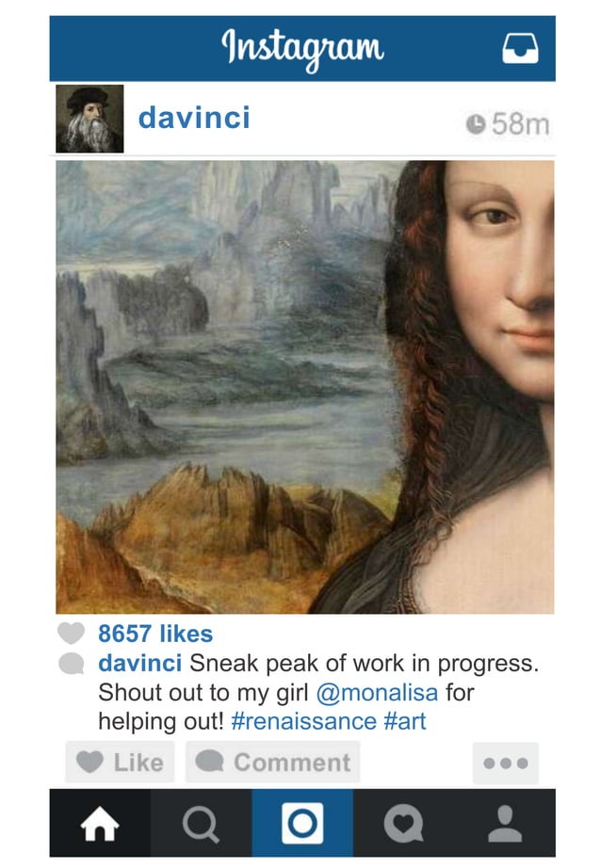
Task: Open the search magnifier tab
Action: coord(201,823)
